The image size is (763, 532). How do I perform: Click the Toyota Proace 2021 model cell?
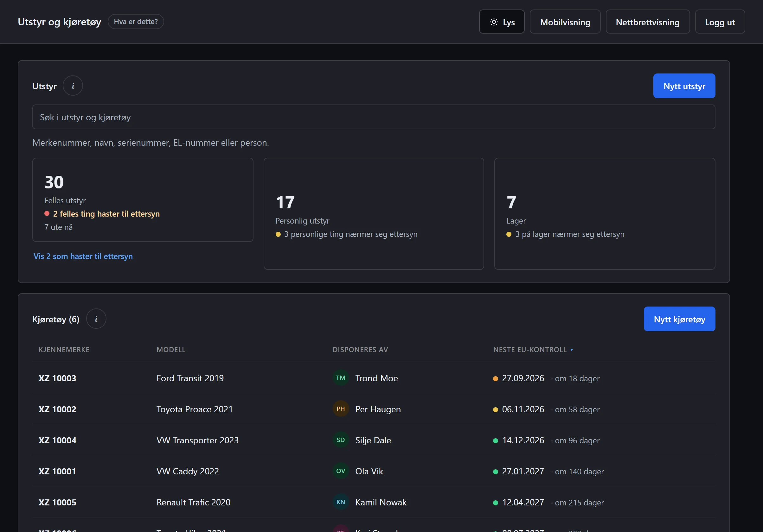click(195, 409)
